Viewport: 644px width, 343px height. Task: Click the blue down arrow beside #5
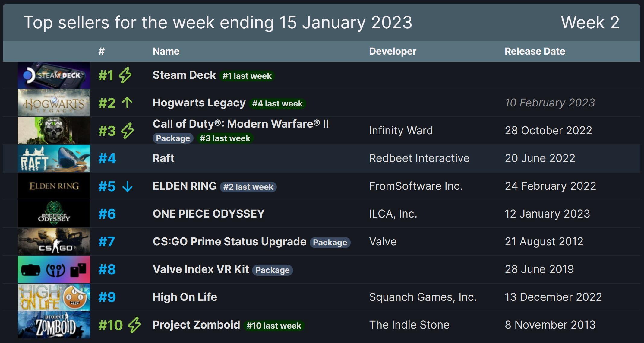(128, 186)
